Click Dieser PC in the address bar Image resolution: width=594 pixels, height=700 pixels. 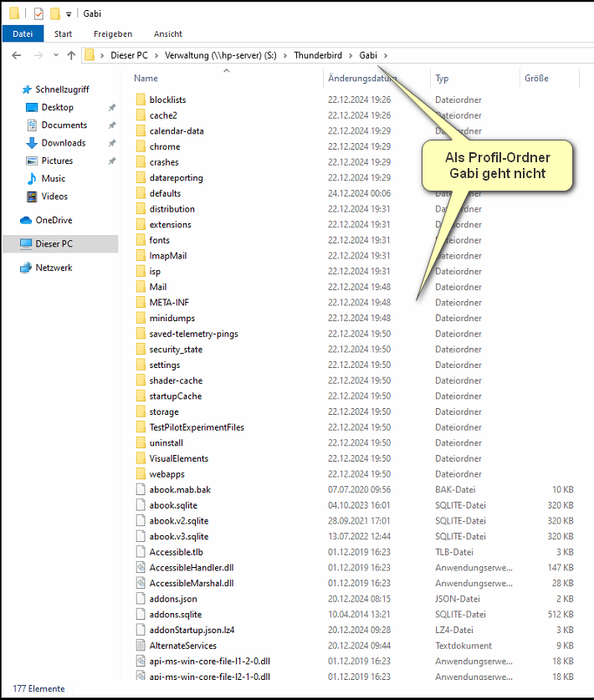click(x=129, y=55)
